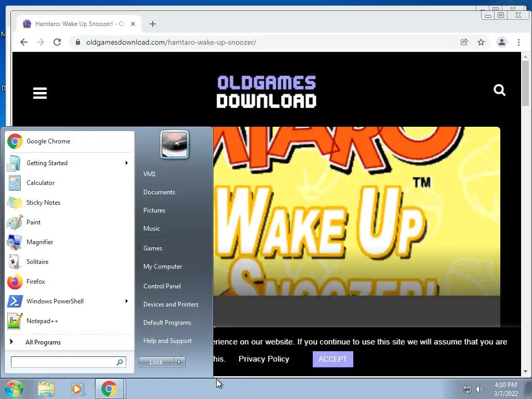Reload the current page
The height and width of the screenshot is (399, 532).
(x=57, y=42)
